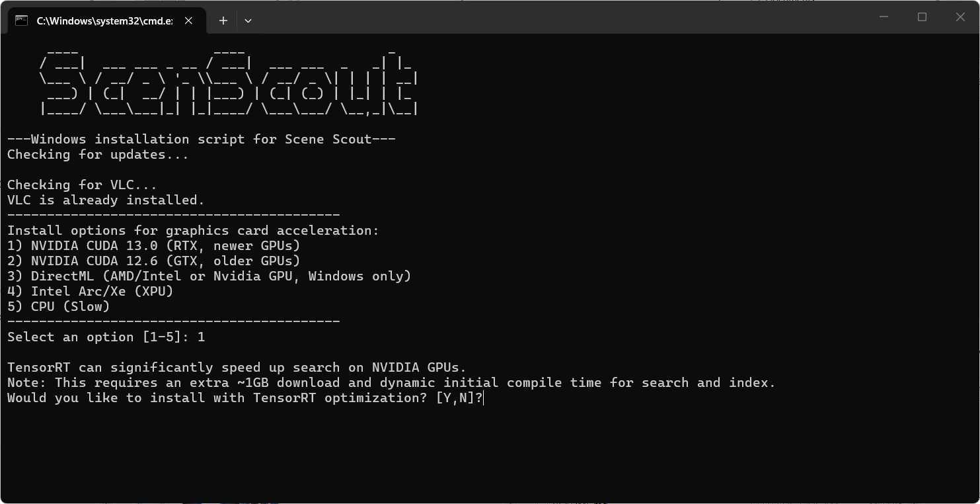The width and height of the screenshot is (980, 504).
Task: Close the cmd.exe terminal tab
Action: [188, 21]
